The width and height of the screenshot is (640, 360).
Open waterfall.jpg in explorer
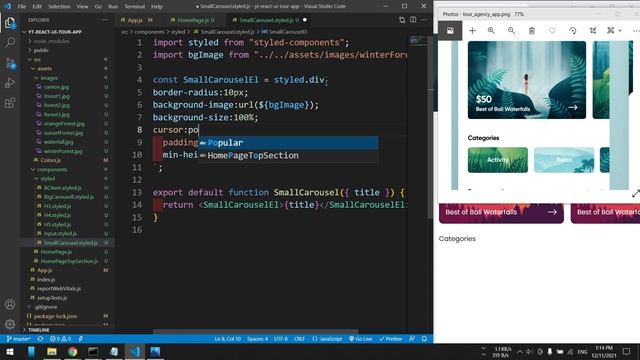point(58,142)
